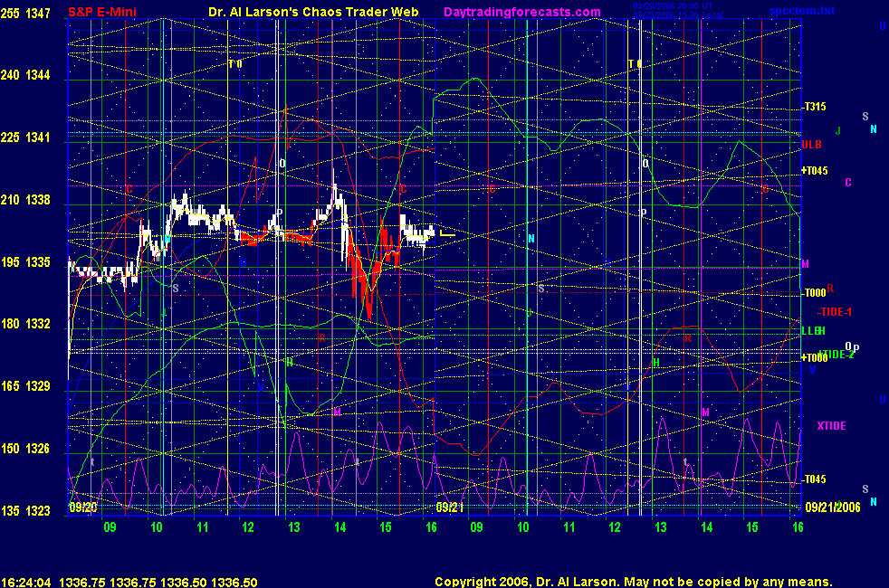This screenshot has width=889, height=588.
Task: Click the 09/21/2006 date label
Action: (x=833, y=507)
